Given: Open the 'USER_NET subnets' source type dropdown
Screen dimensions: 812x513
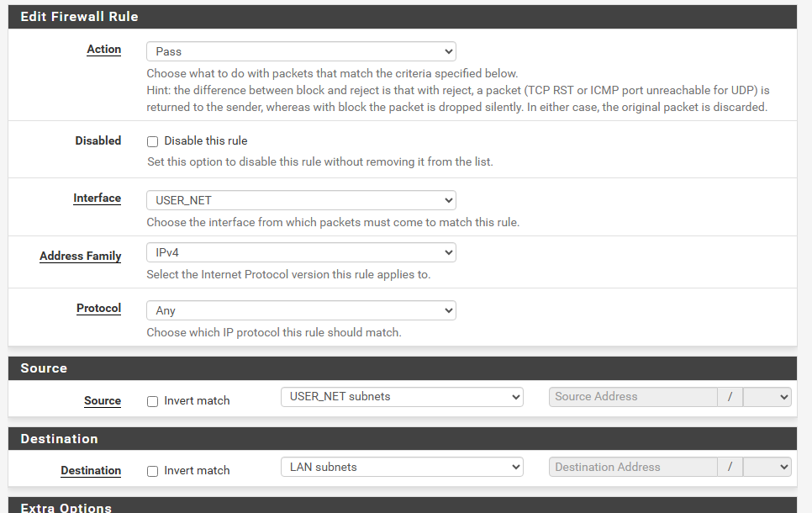Looking at the screenshot, I should [x=401, y=397].
